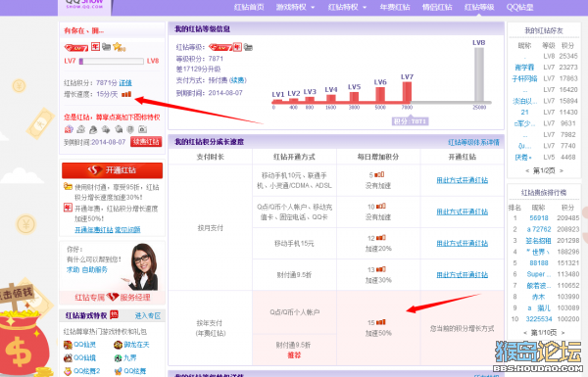Click the 红钻专属服务经理 banner

[x=112, y=297]
